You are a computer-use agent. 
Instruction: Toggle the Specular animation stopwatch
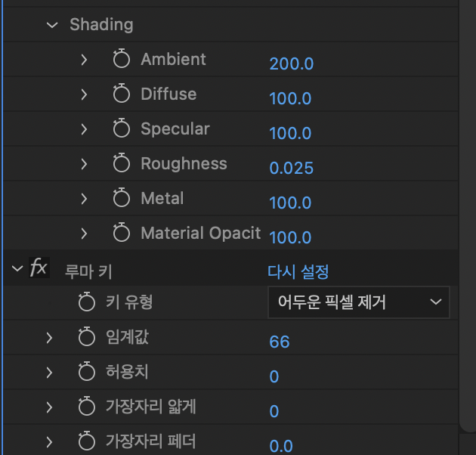122,128
